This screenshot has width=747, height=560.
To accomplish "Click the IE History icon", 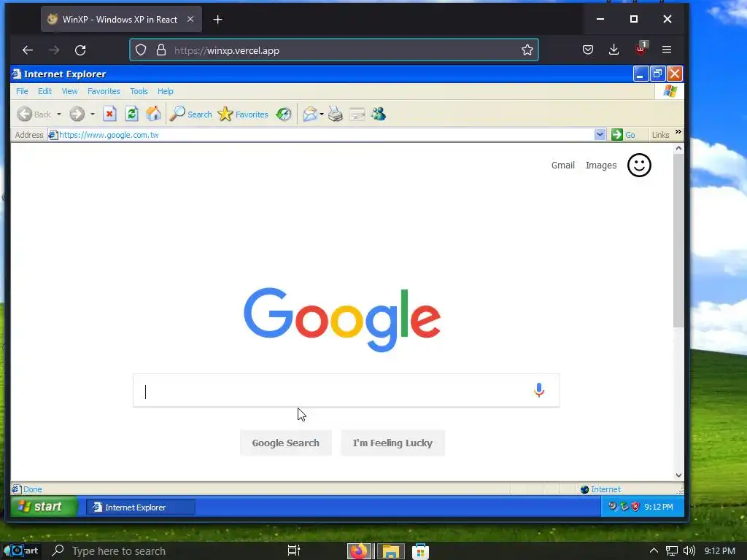I will [284, 114].
